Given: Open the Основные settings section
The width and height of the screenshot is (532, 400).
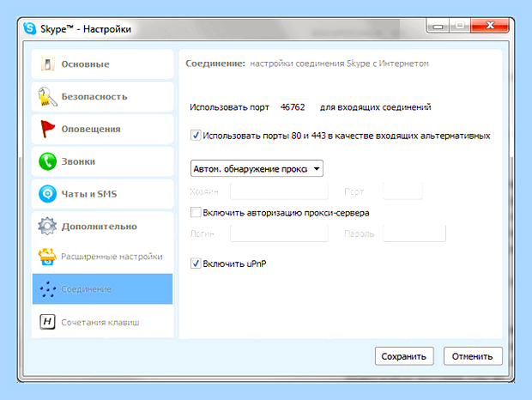Looking at the screenshot, I should [x=102, y=64].
